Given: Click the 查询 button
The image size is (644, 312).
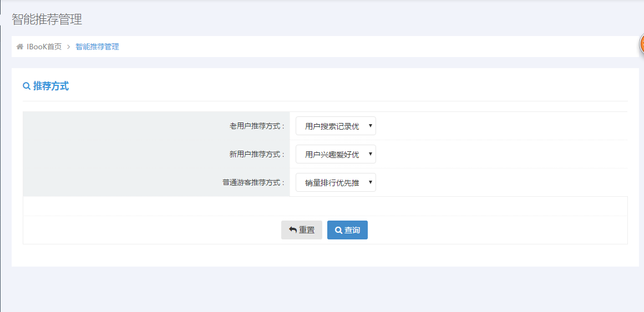Looking at the screenshot, I should click(x=347, y=230).
